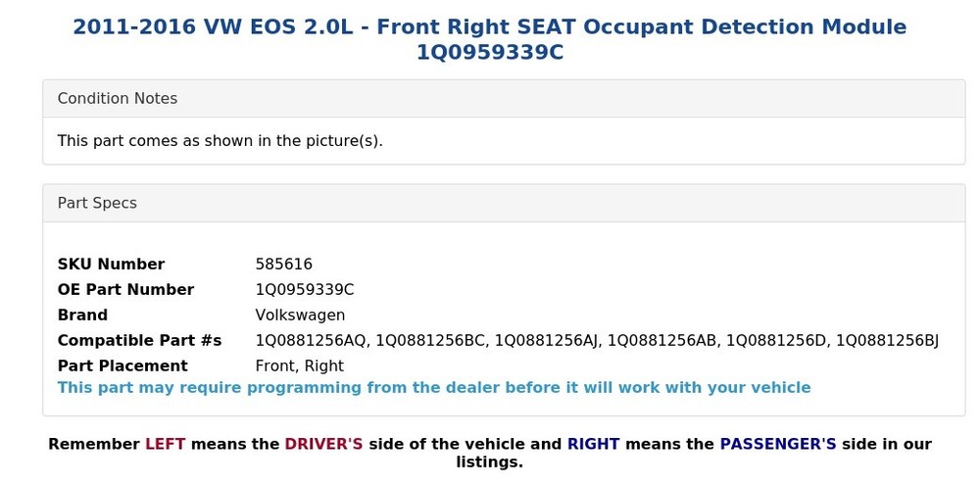The image size is (980, 486).
Task: Click the product title heading
Action: (489, 39)
